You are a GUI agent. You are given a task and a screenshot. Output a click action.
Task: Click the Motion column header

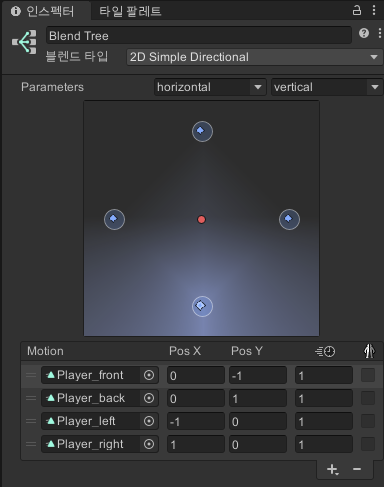click(45, 351)
